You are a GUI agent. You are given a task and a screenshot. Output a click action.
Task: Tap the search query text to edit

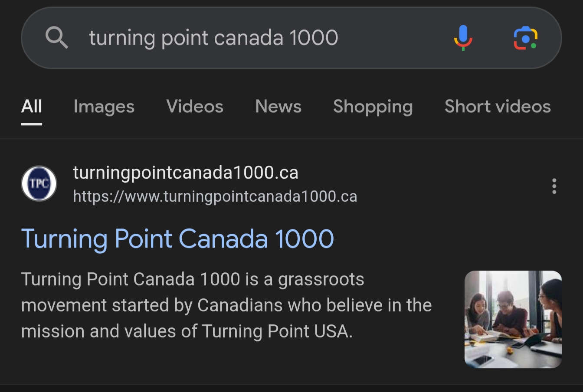(213, 38)
